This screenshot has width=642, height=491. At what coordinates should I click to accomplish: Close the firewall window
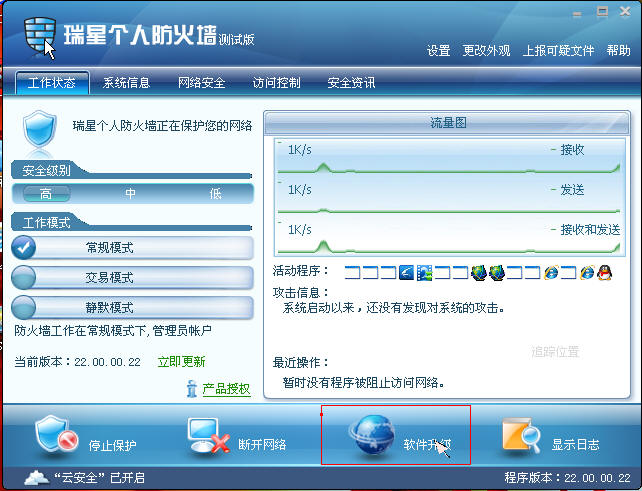(x=625, y=12)
